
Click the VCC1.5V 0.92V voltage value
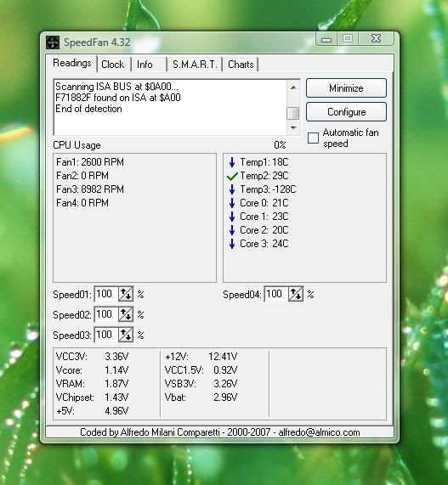pyautogui.click(x=225, y=370)
